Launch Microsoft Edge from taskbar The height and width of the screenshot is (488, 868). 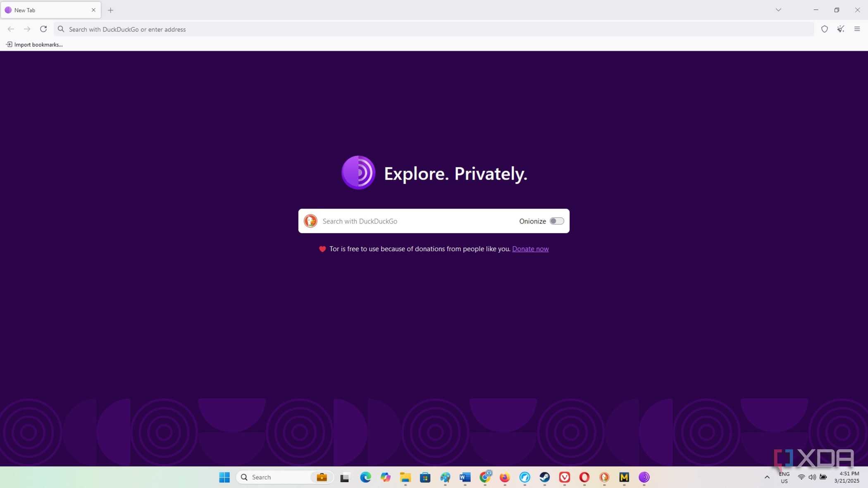pyautogui.click(x=365, y=477)
